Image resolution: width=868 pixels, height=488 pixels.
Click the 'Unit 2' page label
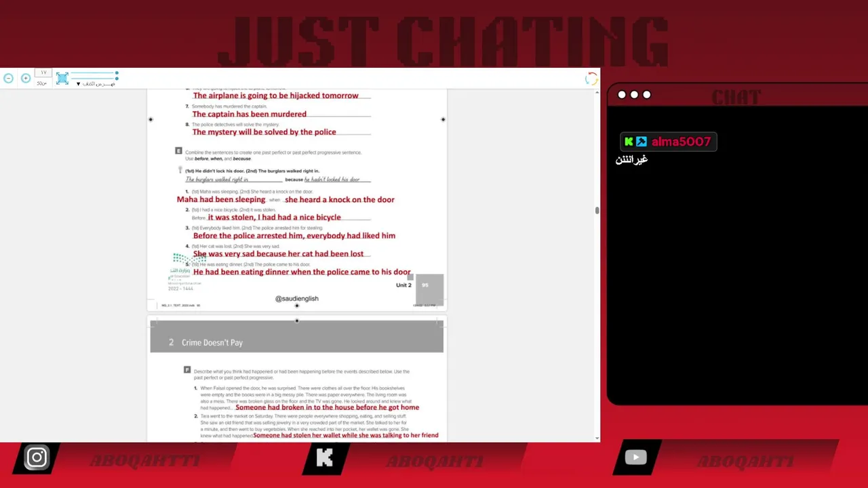[403, 285]
